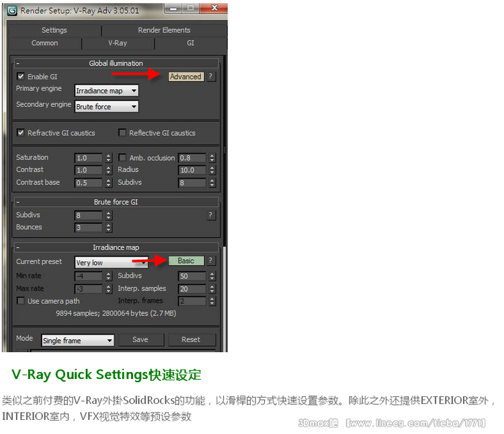Click the Contrast value field
The image size is (504, 434).
(89, 170)
